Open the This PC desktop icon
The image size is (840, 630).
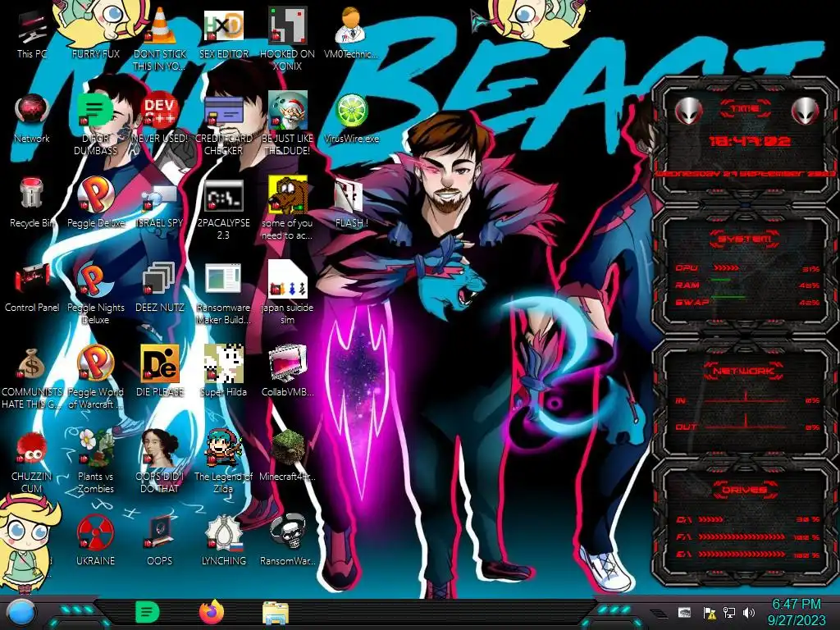[x=32, y=28]
